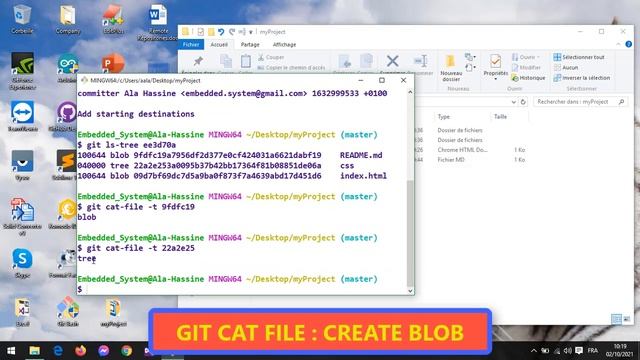
Task: Launch the Sublime Text desktop shortcut
Action: (67, 165)
